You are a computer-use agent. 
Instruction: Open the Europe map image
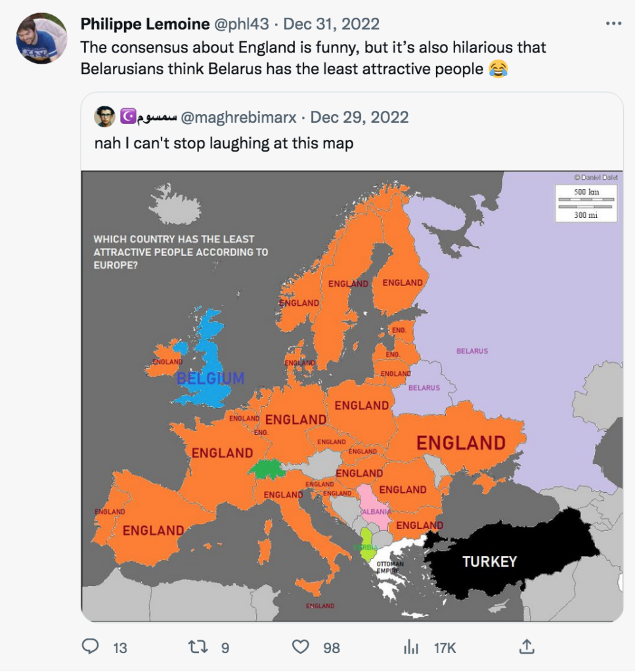point(352,396)
